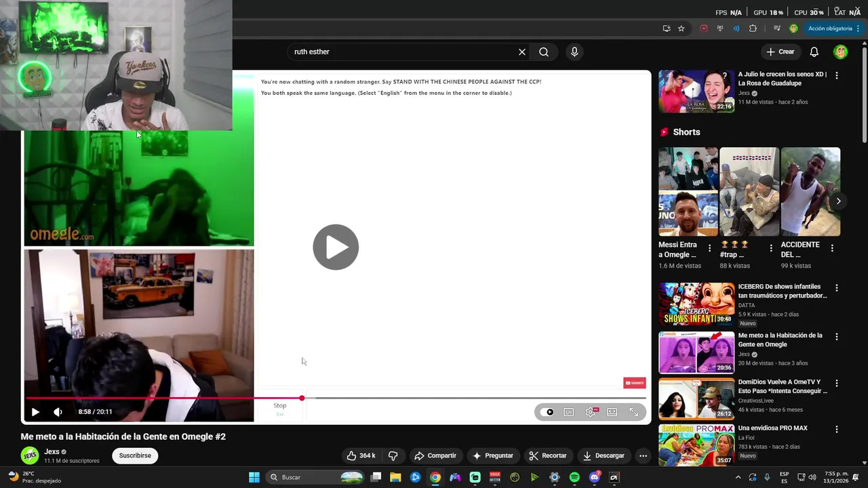
Task: Open the Jexs channel name link
Action: 52,451
